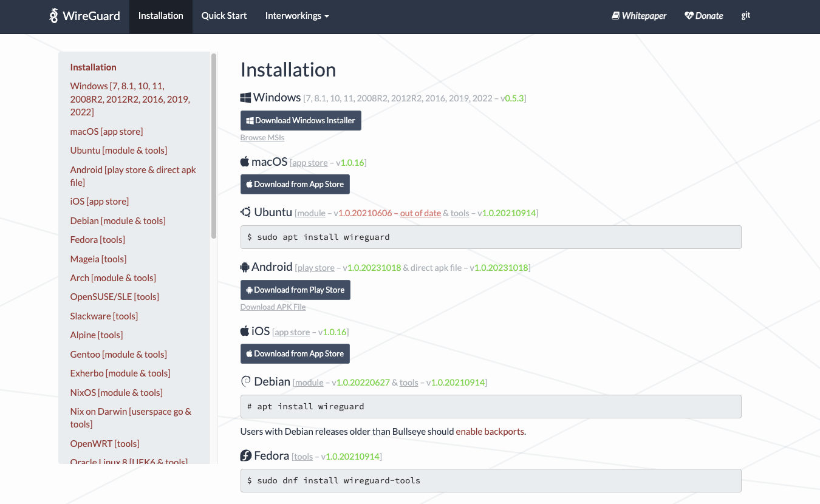Jump to Windows section from sidebar
Screen dimensions: 820x504
point(130,99)
